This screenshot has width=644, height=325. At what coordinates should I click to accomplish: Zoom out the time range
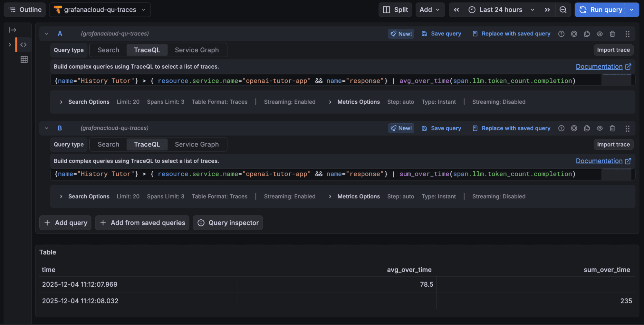coord(563,10)
